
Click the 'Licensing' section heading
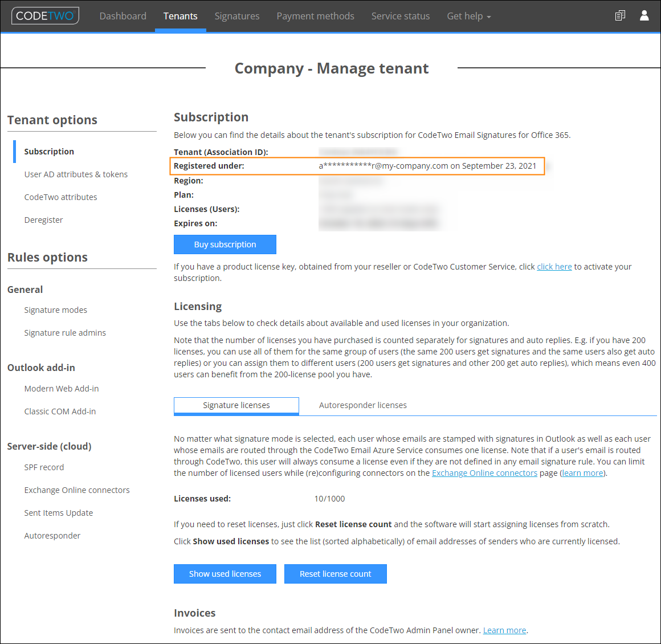(x=198, y=307)
